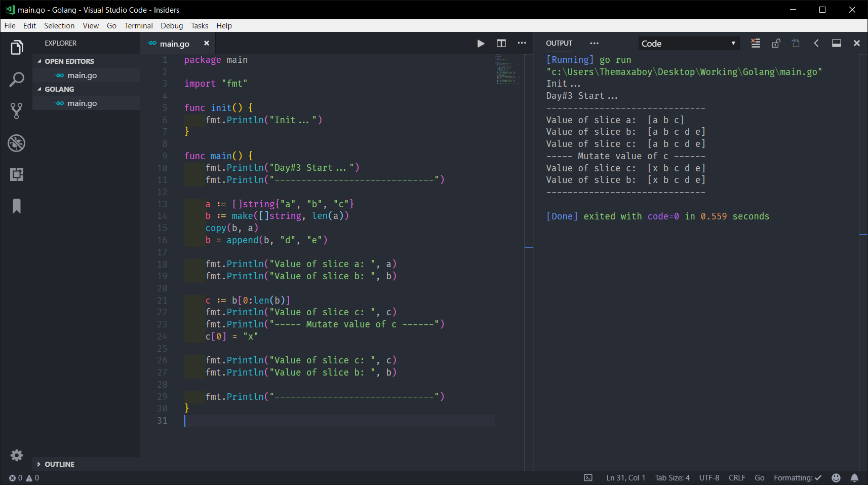Open an integrated terminal from status bar

pos(588,477)
